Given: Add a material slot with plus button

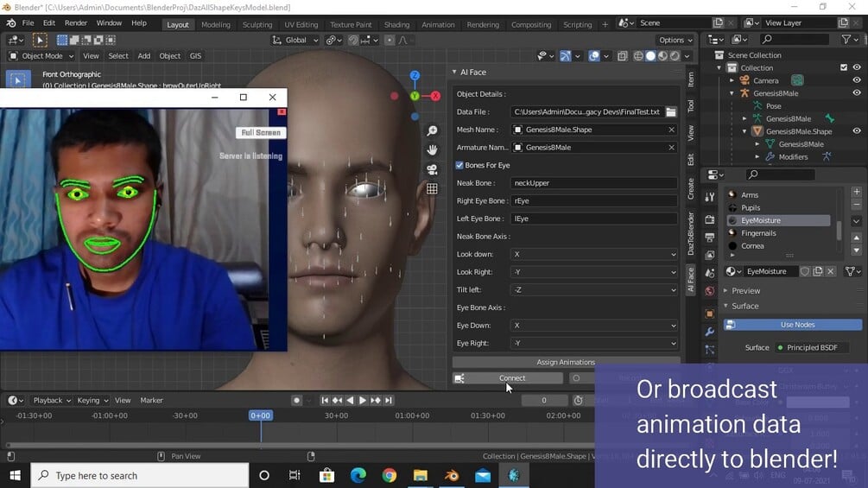Looking at the screenshot, I should click(856, 192).
